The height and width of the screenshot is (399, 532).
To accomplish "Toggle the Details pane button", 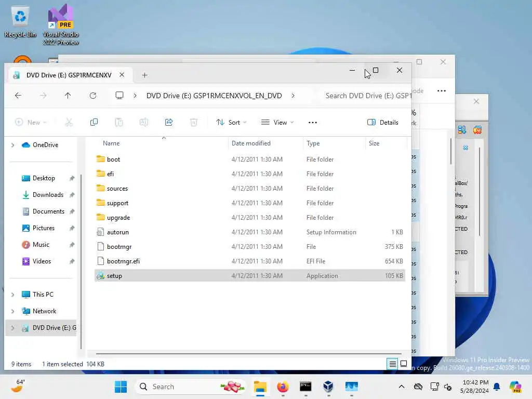I will [x=383, y=123].
